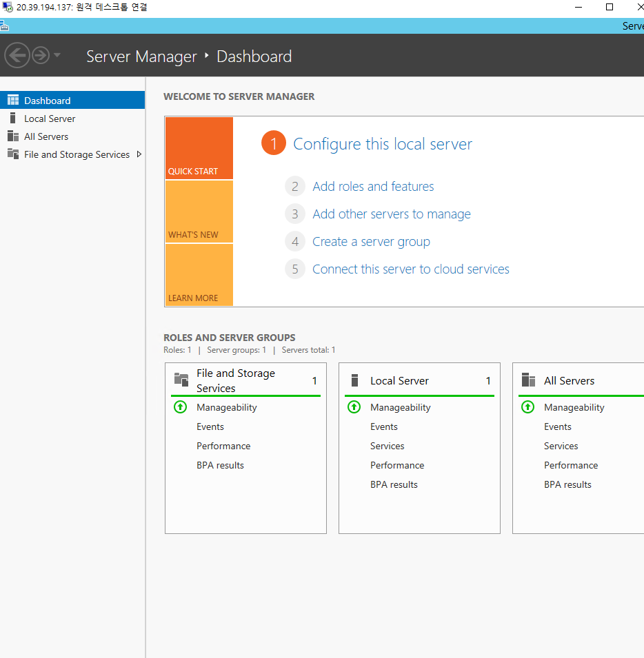
Task: Open BPA results in Local Server tile
Action: pos(394,484)
